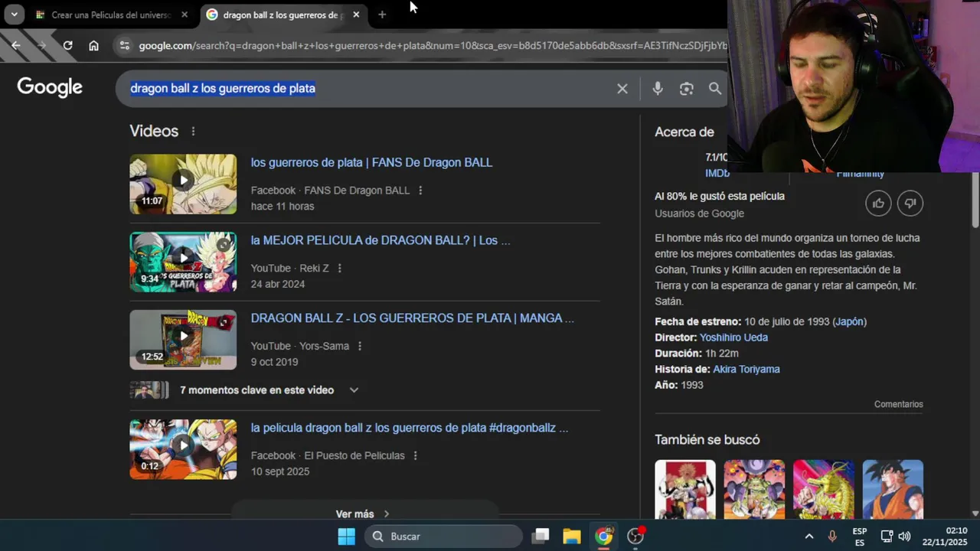The image size is (980, 551).
Task: Click the 'Usuarios de Google' text
Action: click(699, 214)
